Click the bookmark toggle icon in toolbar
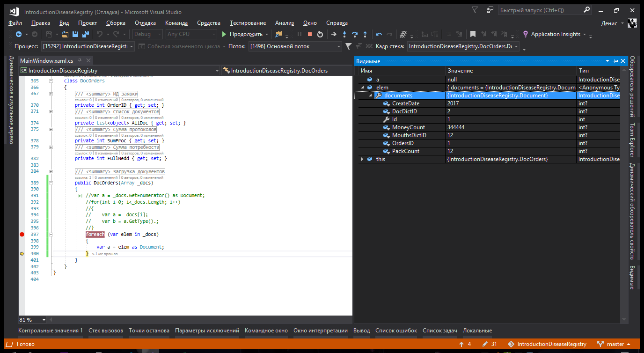 [473, 34]
